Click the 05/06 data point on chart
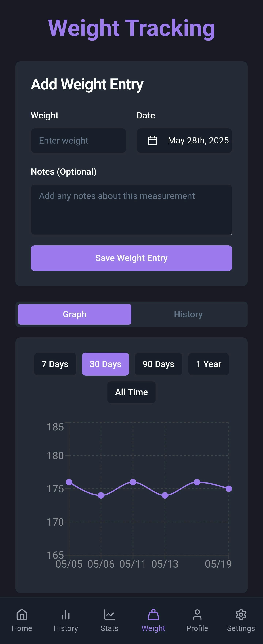This screenshot has width=263, height=644. (x=101, y=495)
